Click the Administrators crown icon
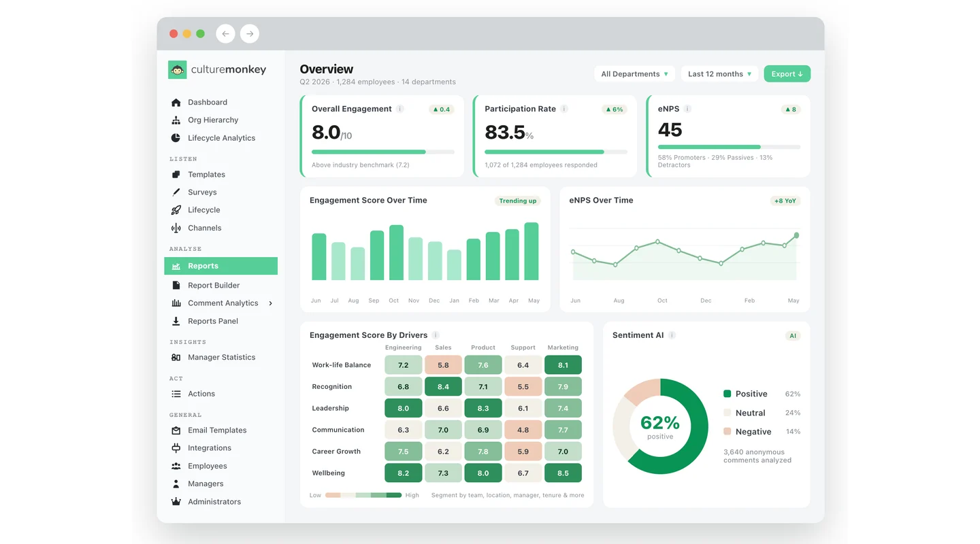The height and width of the screenshot is (544, 980). (176, 502)
